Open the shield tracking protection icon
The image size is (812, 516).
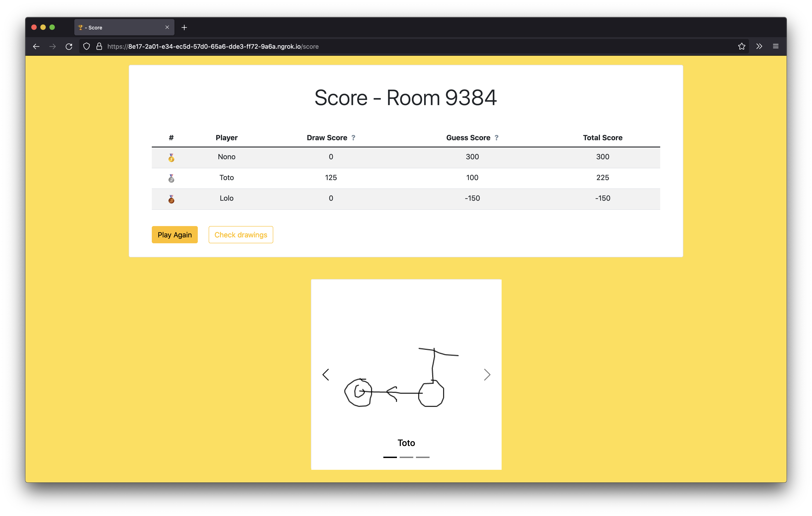[87, 46]
